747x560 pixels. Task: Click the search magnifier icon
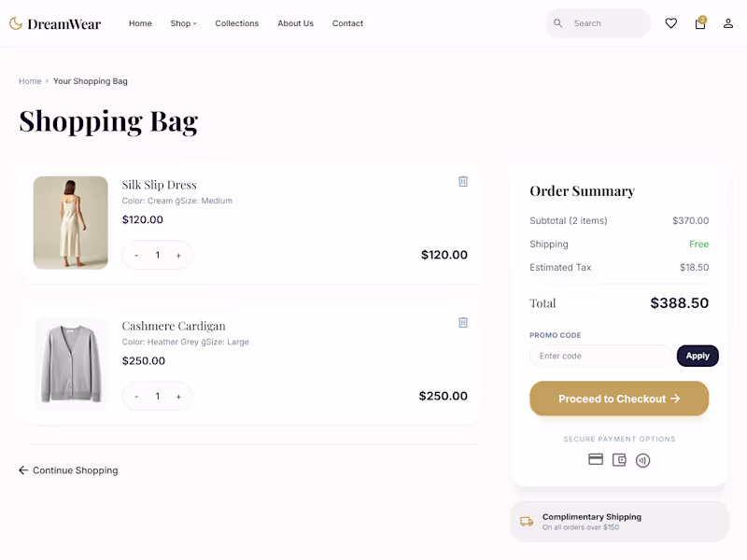[558, 22]
